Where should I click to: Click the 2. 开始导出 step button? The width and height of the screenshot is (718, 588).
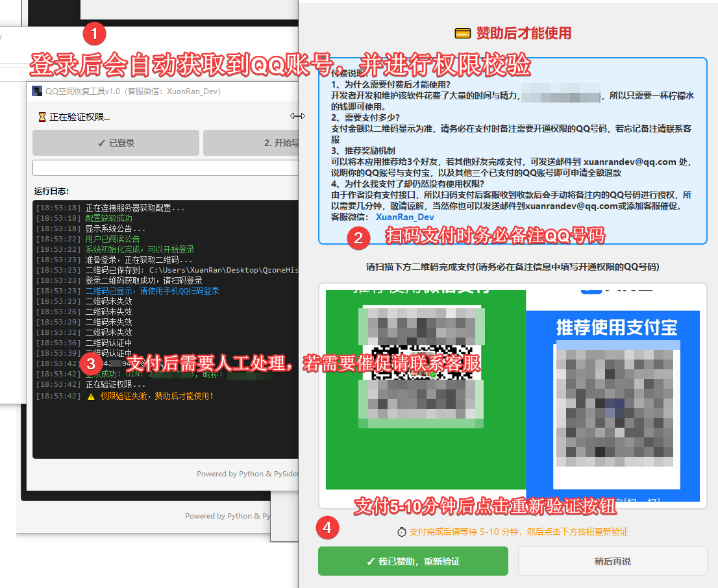[251, 143]
